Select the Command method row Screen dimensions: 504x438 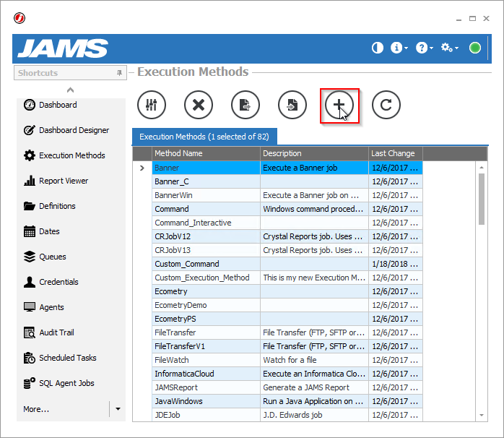click(x=287, y=209)
